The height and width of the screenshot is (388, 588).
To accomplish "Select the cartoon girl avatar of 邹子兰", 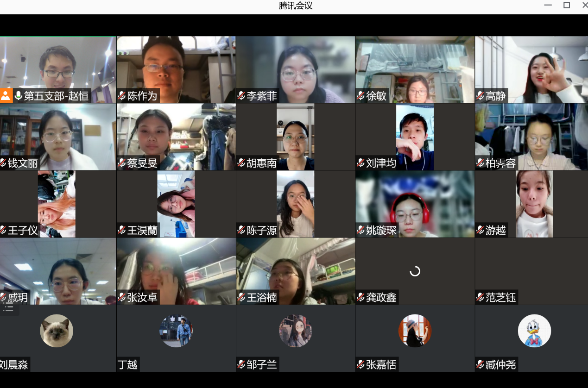I will pyautogui.click(x=295, y=331).
